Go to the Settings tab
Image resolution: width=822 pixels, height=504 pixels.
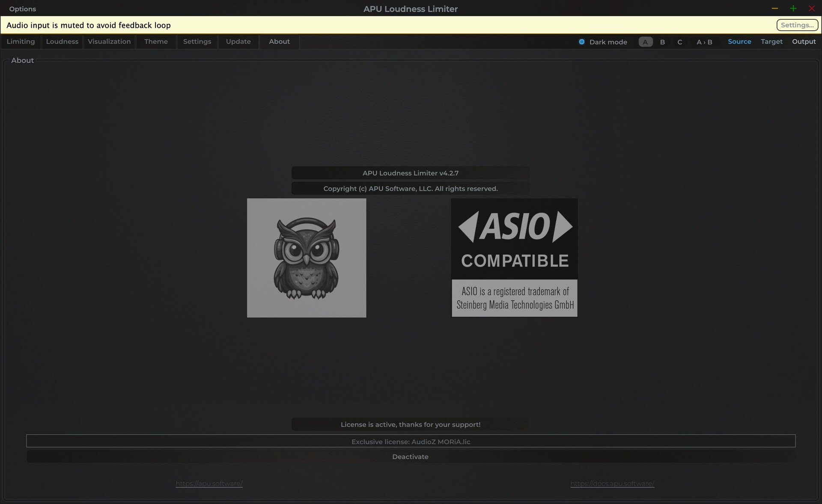[x=197, y=42]
